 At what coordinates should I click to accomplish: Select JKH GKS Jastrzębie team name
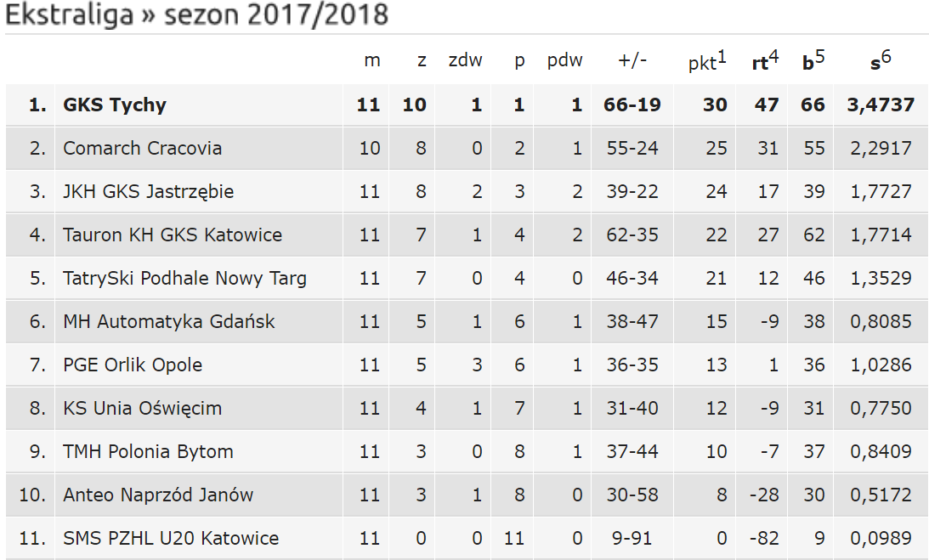pyautogui.click(x=148, y=191)
